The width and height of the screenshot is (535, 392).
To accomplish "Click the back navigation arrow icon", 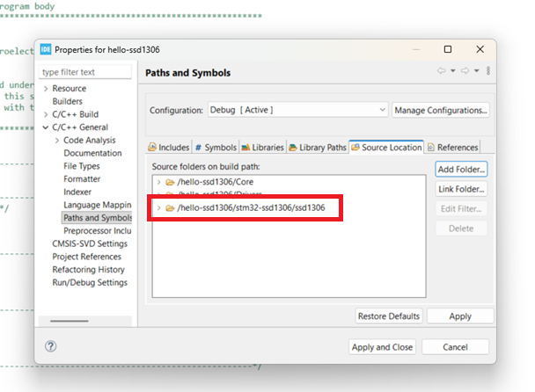I will click(x=442, y=71).
